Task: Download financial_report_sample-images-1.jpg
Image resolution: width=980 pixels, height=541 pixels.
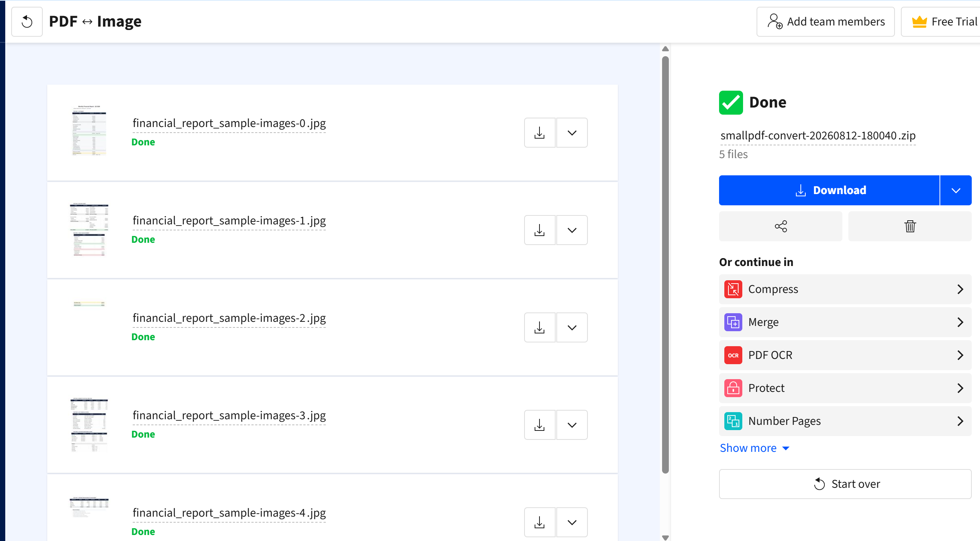Action: coord(539,230)
